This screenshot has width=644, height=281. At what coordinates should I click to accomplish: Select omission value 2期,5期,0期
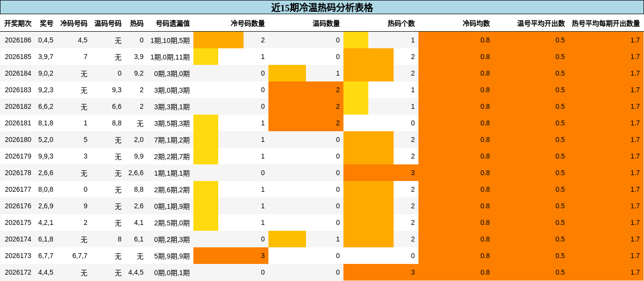[x=172, y=223]
